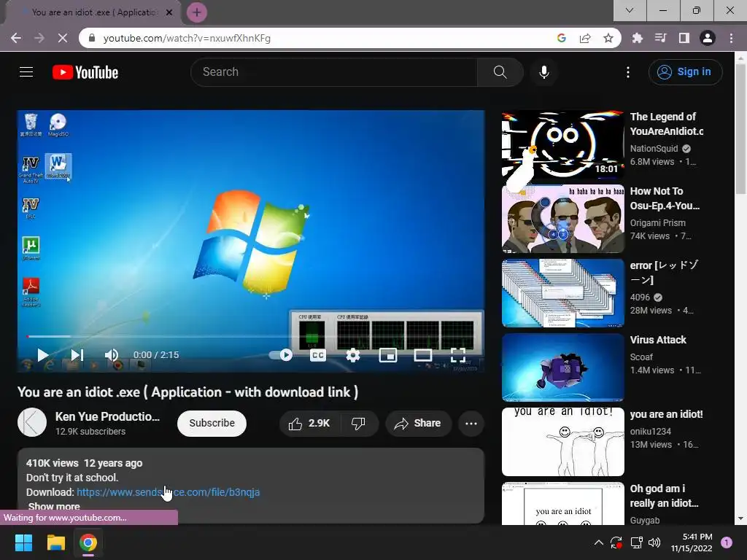Open YouTube settings three-dot menu
This screenshot has width=747, height=560.
(628, 72)
